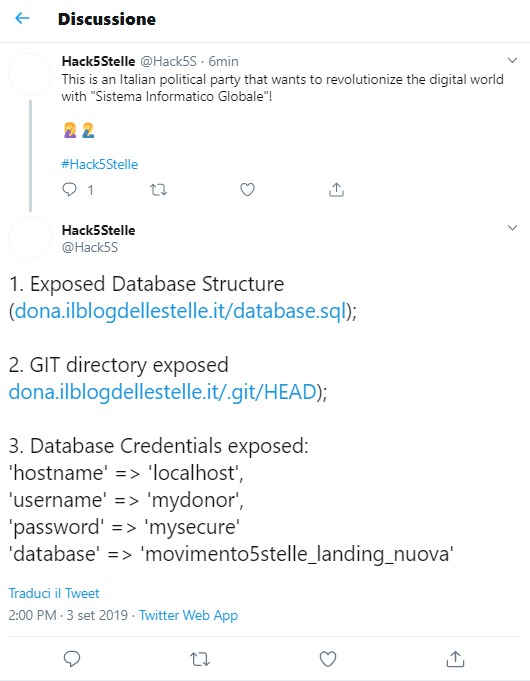Reply to the main tweet

72,659
